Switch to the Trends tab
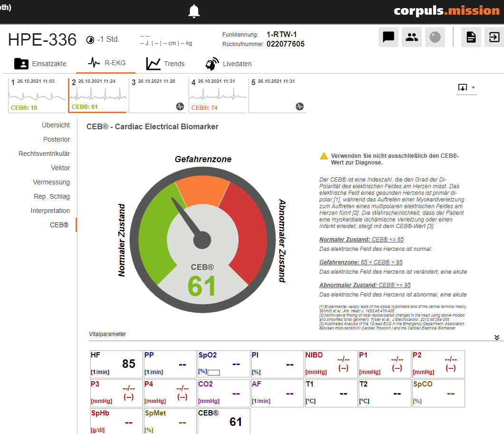504x434 pixels. (165, 64)
